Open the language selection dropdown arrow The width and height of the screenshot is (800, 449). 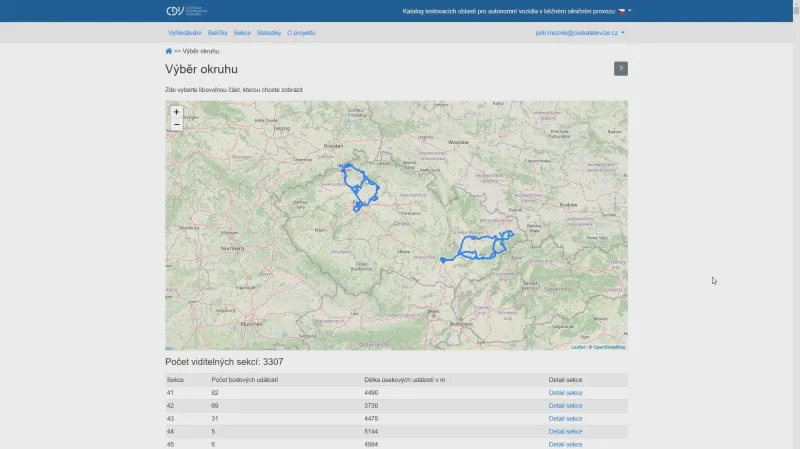coord(630,11)
